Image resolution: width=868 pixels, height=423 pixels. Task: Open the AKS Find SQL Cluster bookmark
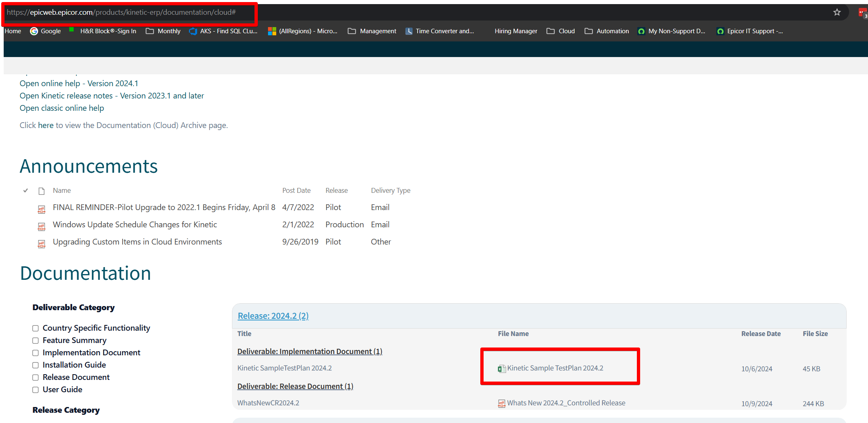pos(223,31)
